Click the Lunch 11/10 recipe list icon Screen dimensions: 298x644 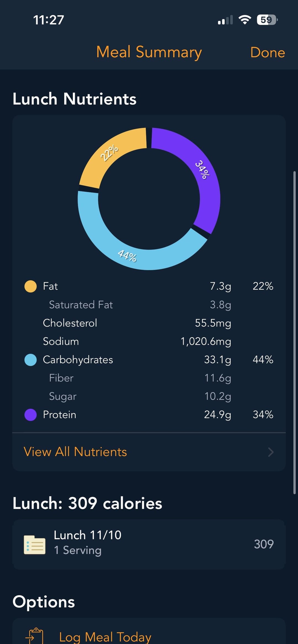pos(34,545)
